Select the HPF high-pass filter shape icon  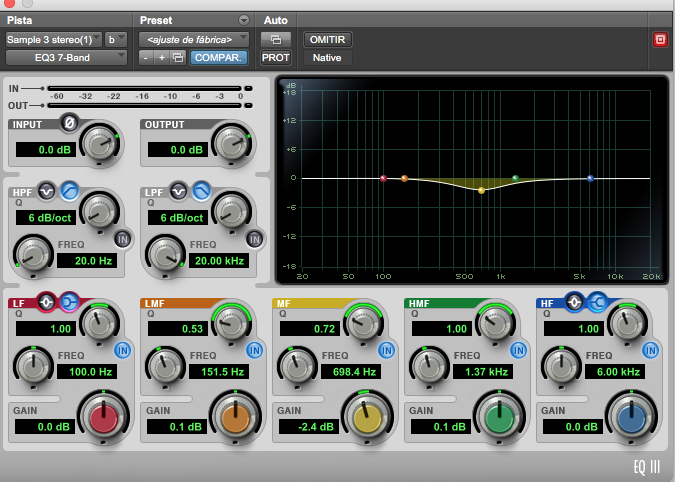click(69, 190)
